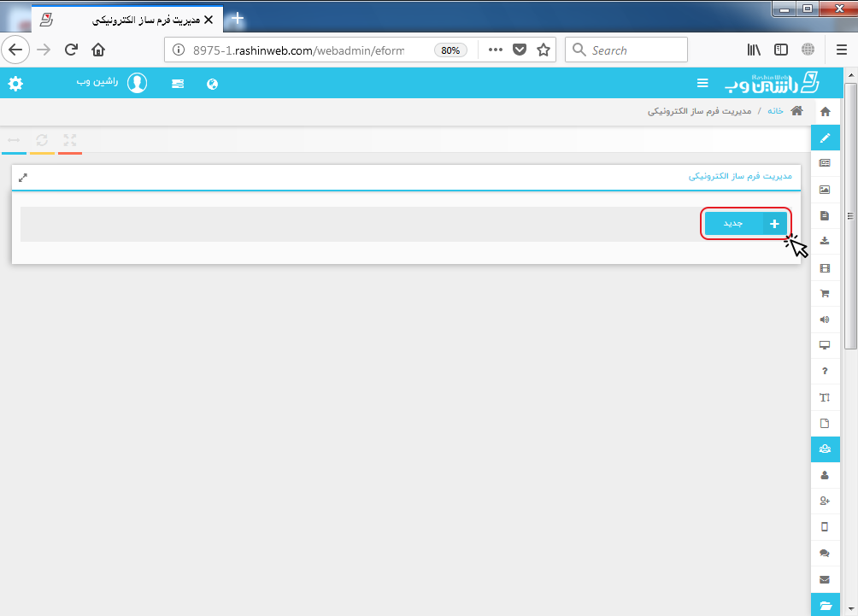This screenshot has height=616, width=858.
Task: Click the browser Search box
Action: click(626, 50)
